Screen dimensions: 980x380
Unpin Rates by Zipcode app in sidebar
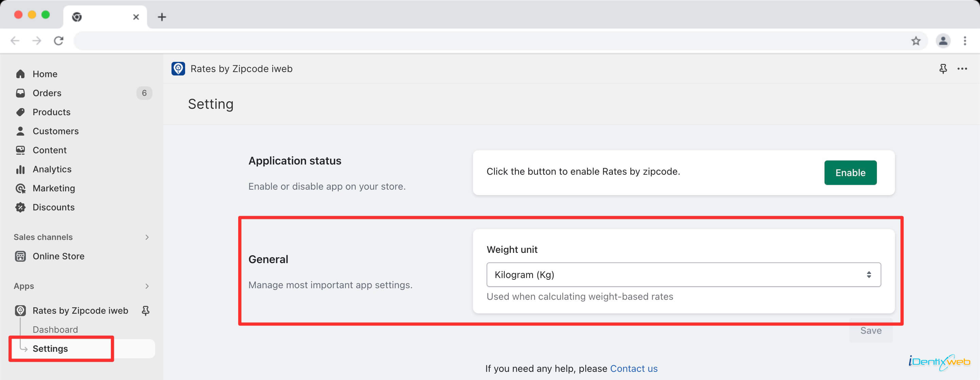pyautogui.click(x=145, y=310)
